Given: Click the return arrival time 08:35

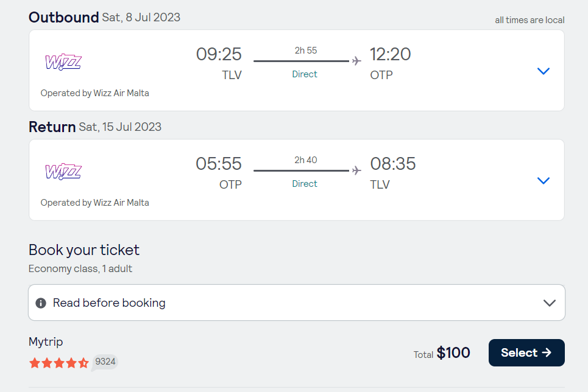Looking at the screenshot, I should click(393, 164).
